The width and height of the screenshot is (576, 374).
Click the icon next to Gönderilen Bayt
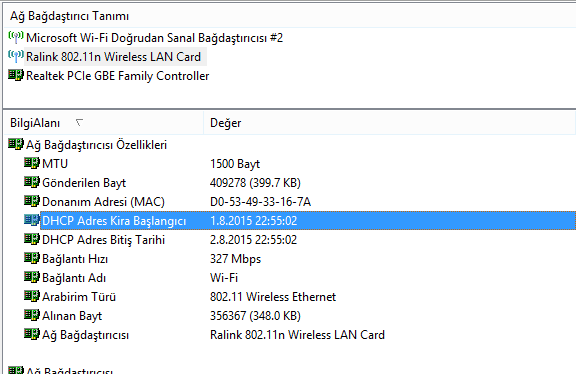coord(32,182)
